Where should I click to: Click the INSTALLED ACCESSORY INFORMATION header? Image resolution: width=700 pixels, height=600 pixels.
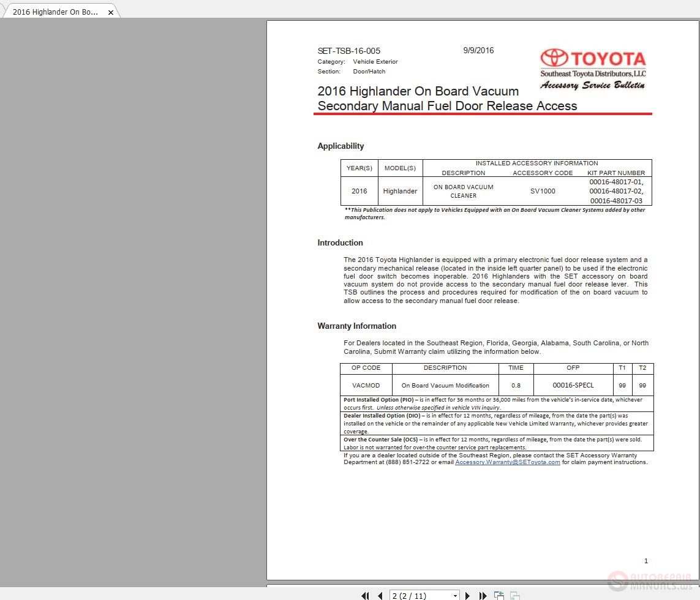pos(536,163)
